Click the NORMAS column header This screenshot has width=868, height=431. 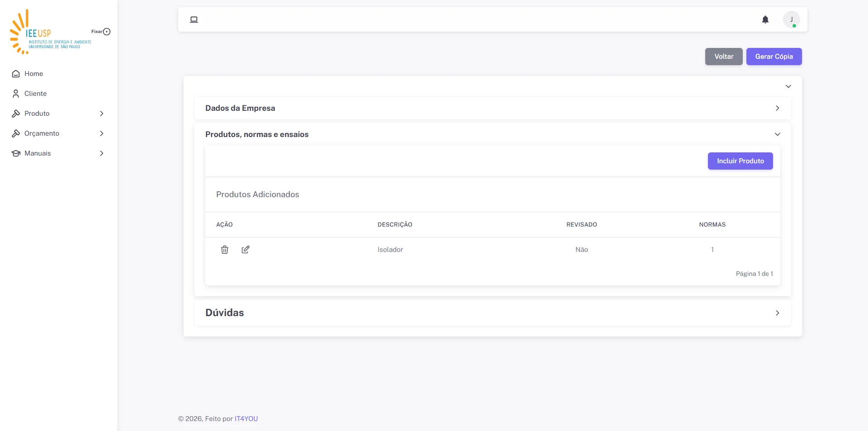tap(712, 225)
